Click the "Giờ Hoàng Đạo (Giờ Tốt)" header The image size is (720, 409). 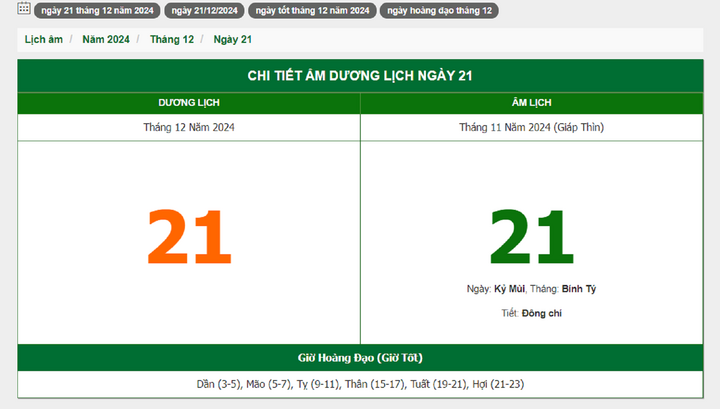click(x=360, y=357)
